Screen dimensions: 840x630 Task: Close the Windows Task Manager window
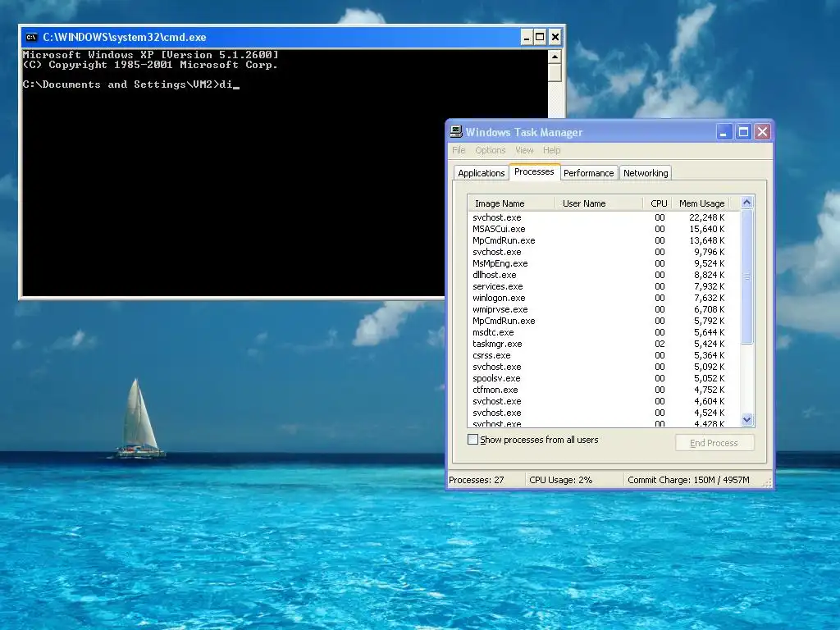(x=762, y=132)
